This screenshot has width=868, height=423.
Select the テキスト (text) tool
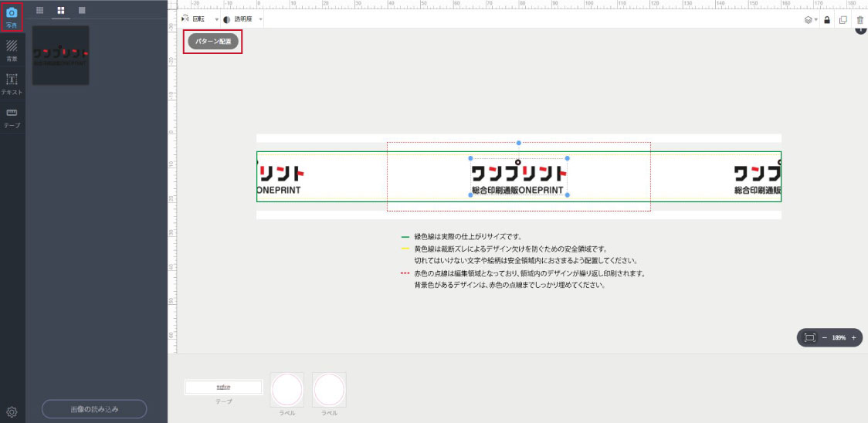tap(12, 83)
